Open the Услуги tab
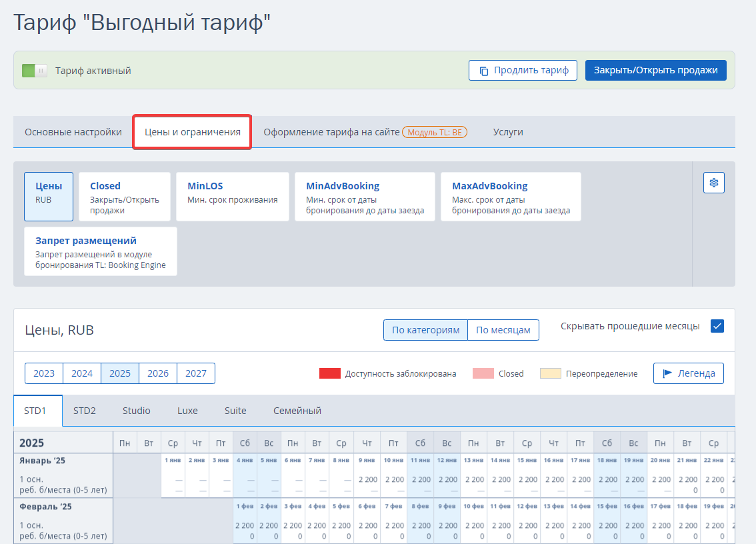The height and width of the screenshot is (544, 756). (508, 132)
